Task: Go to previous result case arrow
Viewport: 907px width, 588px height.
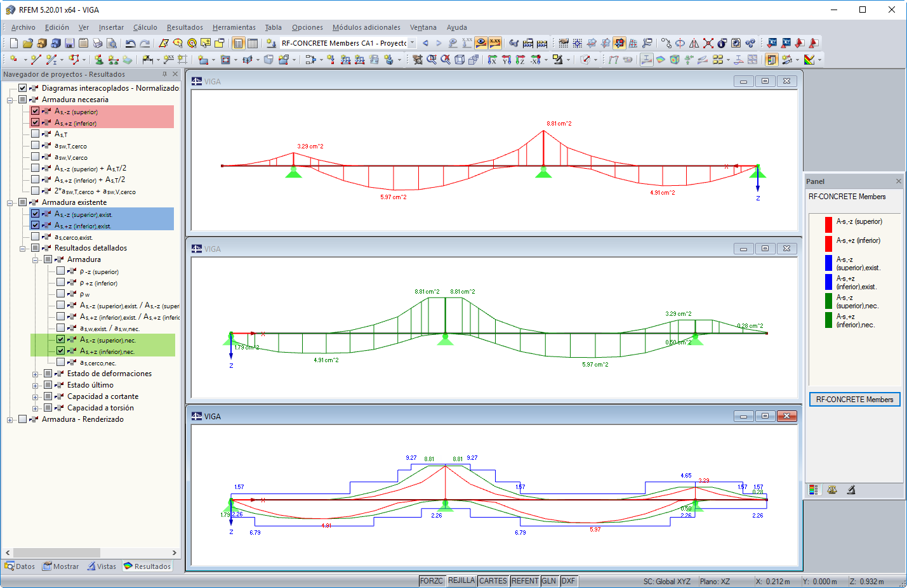Action: [x=425, y=43]
